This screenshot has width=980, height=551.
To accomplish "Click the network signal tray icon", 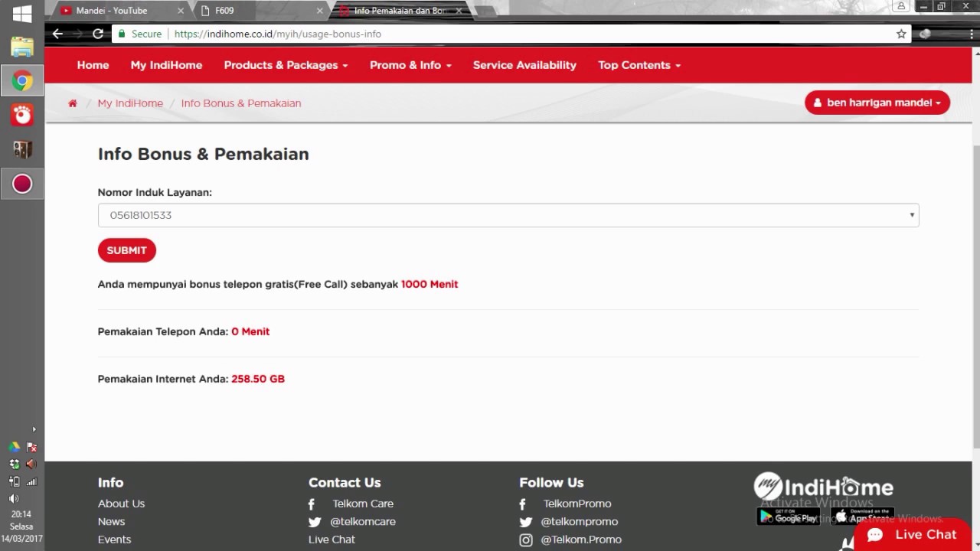I will [x=31, y=481].
